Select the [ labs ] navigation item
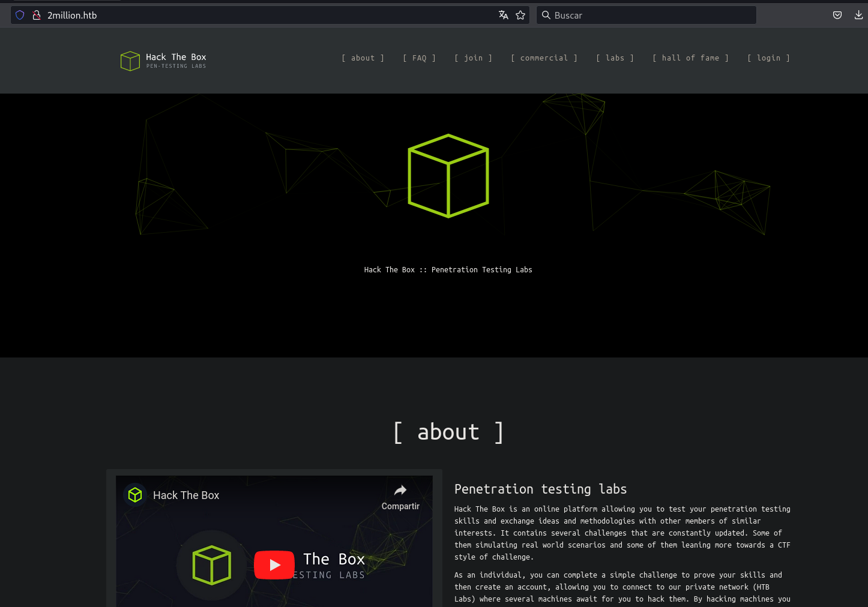This screenshot has width=868, height=607. [615, 58]
